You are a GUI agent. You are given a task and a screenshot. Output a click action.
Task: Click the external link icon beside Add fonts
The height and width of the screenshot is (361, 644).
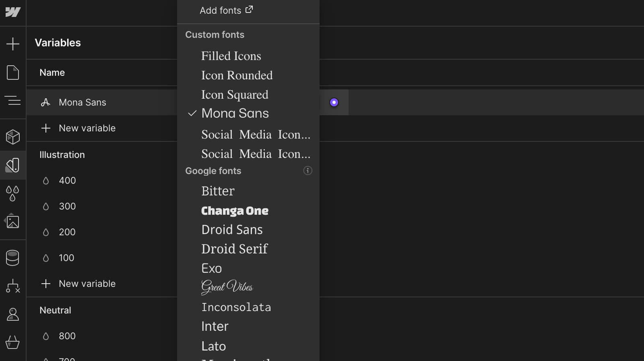(x=249, y=9)
